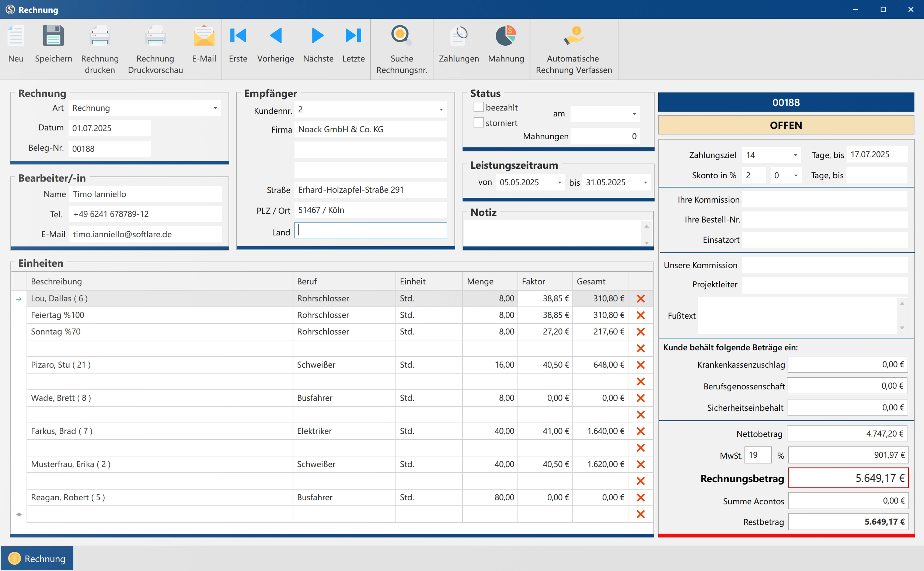Go to Nächste invoice
The width and height of the screenshot is (924, 571).
[x=318, y=36]
